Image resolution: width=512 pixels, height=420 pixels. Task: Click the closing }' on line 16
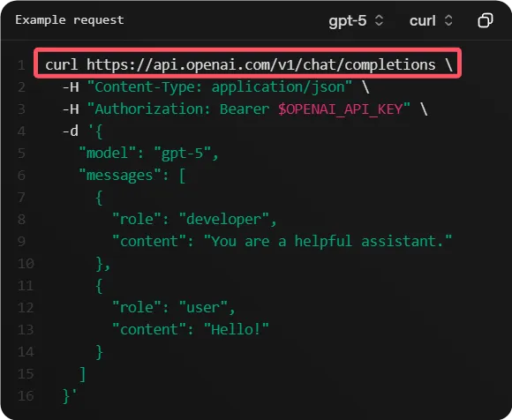pyautogui.click(x=70, y=396)
